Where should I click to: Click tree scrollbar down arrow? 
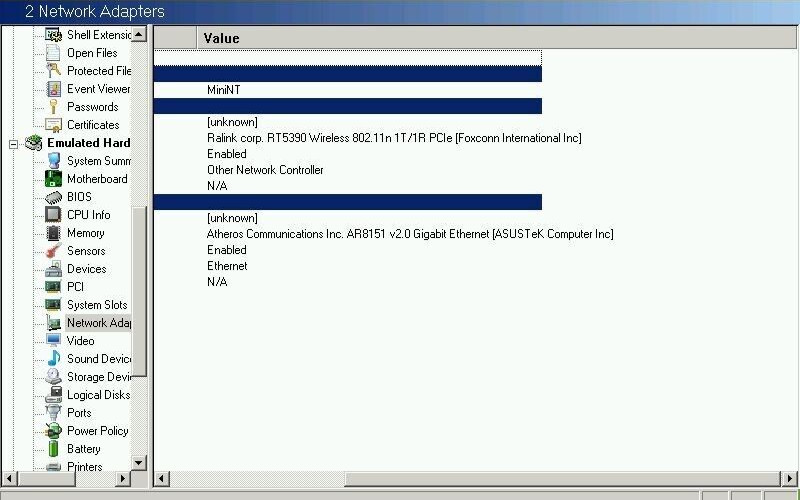[139, 463]
